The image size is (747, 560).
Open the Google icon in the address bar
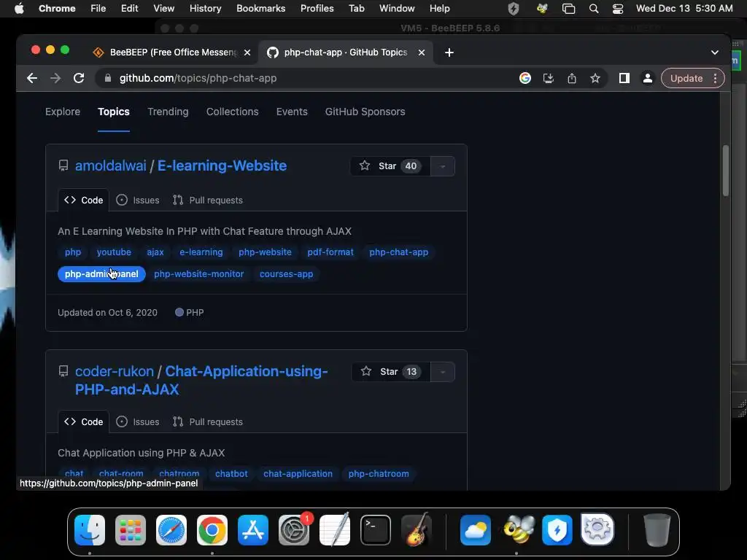coord(525,78)
